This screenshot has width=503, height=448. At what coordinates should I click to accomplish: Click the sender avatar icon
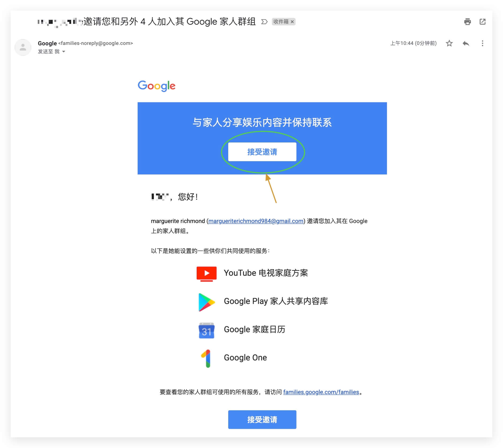pos(23,47)
